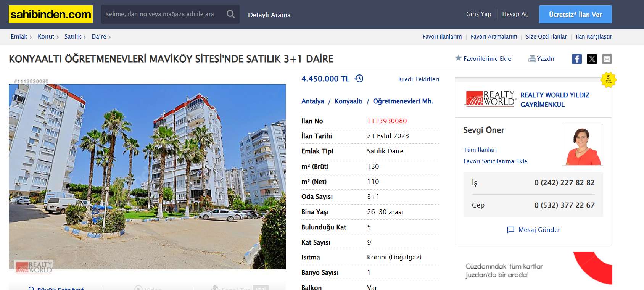
Task: Click the Isıtma value Kombi (Doğalgaz)
Action: pos(394,257)
